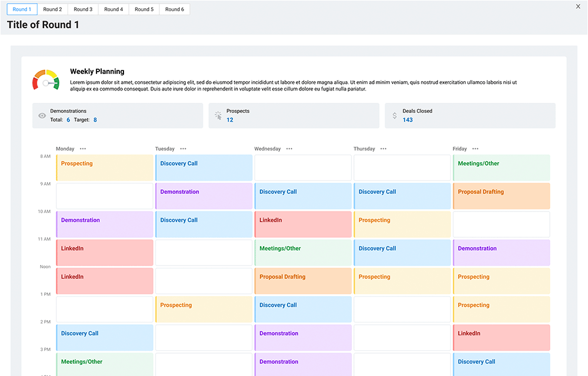The height and width of the screenshot is (376, 588).
Task: Open Monday's three-dot options menu
Action: 83,149
